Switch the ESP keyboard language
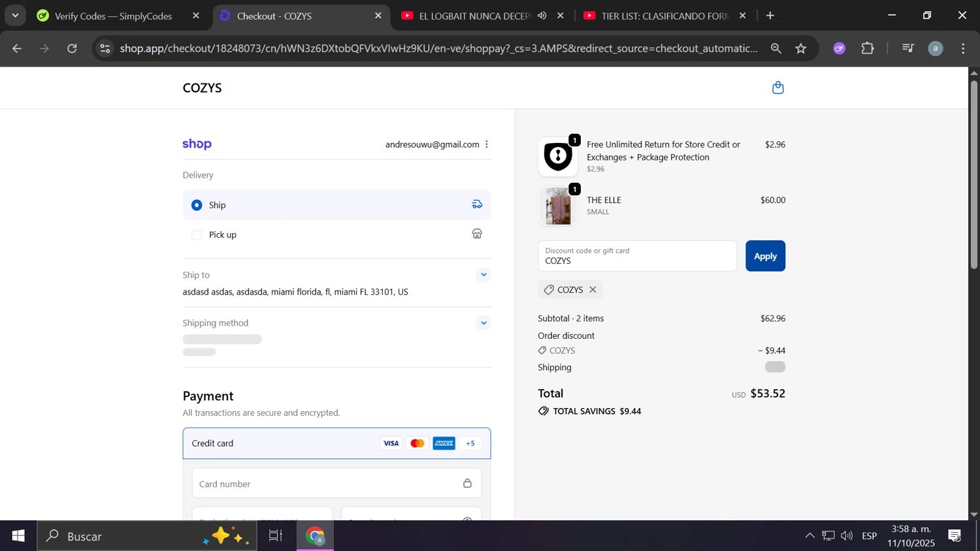Viewport: 980px width, 551px height. (x=870, y=536)
